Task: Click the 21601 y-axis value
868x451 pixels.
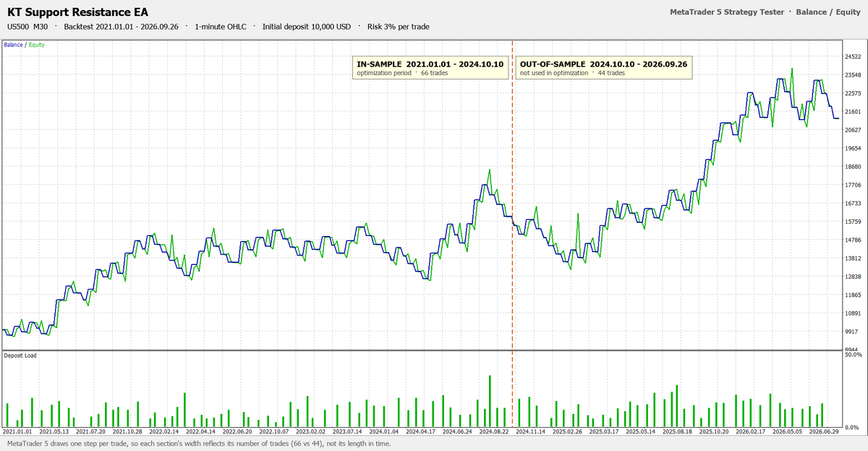Action: coord(854,111)
